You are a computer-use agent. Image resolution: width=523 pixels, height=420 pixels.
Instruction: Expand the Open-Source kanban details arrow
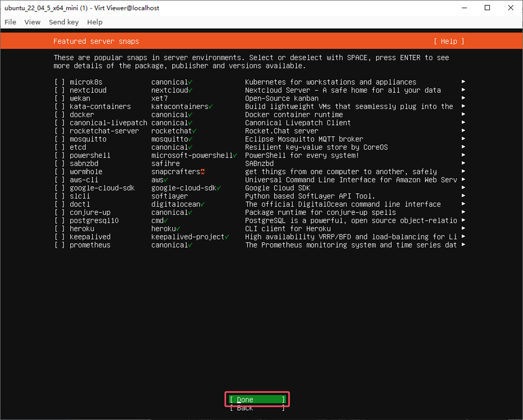(463, 98)
